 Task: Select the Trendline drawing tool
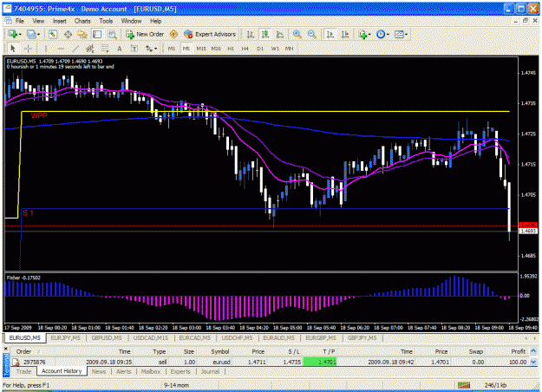75,49
